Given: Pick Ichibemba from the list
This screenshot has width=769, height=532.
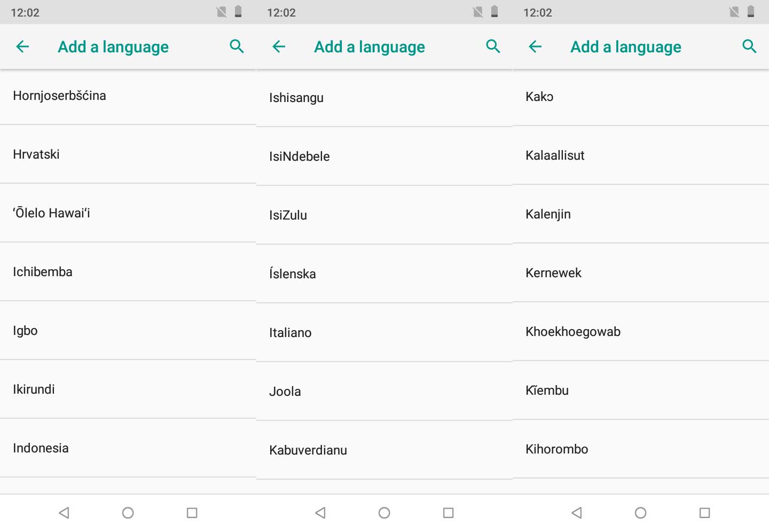Looking at the screenshot, I should point(128,272).
